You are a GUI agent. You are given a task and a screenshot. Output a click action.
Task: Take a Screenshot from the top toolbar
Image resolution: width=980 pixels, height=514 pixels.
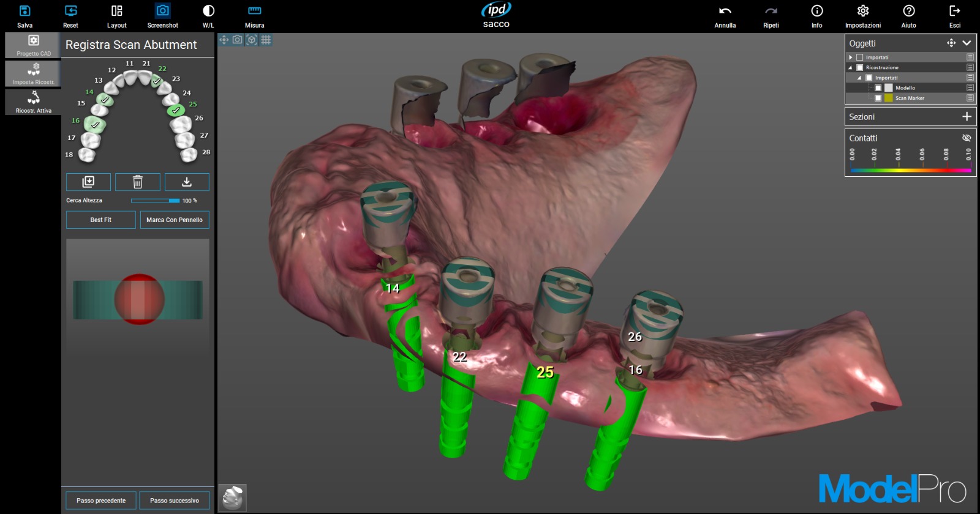pos(162,16)
